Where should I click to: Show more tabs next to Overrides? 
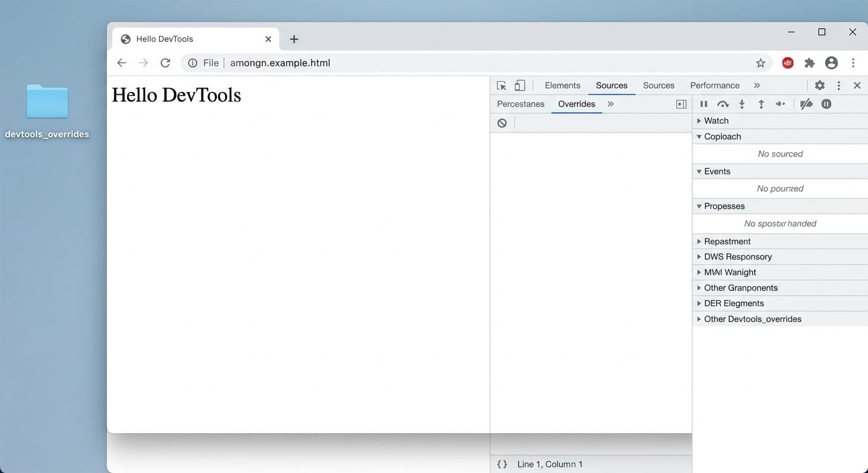click(x=610, y=104)
